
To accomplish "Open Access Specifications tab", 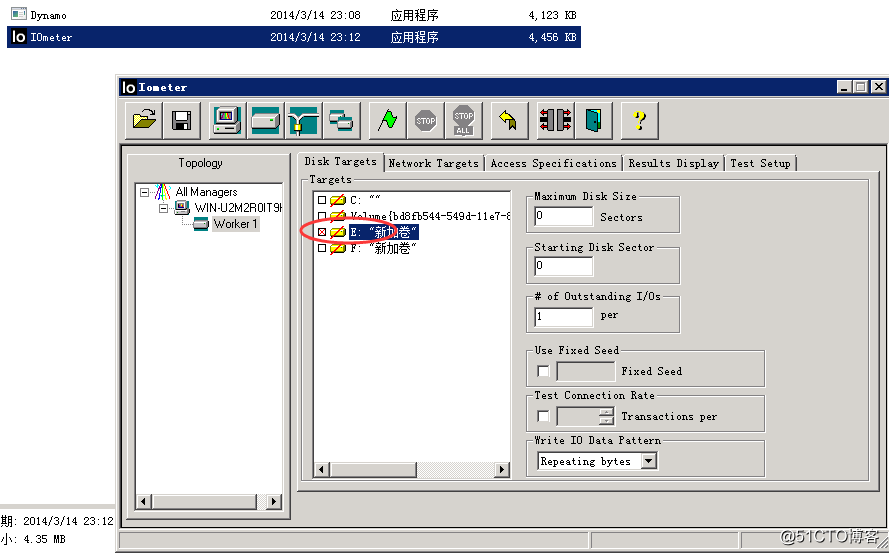I will click(553, 164).
